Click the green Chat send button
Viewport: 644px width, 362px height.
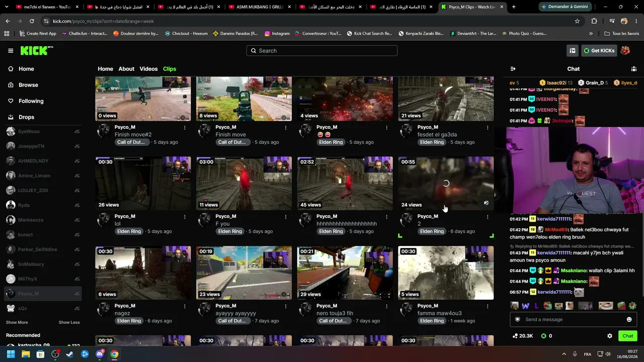(628, 336)
